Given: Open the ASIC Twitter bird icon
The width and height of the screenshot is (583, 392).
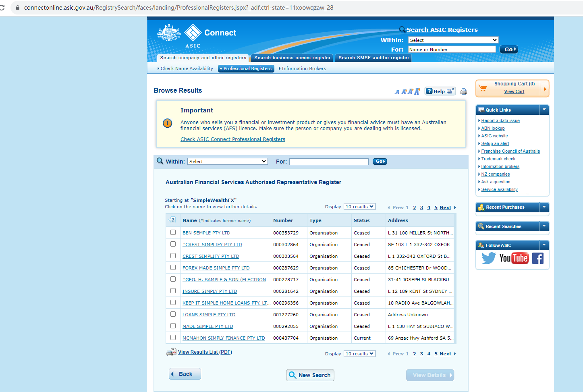Looking at the screenshot, I should pyautogui.click(x=488, y=258).
